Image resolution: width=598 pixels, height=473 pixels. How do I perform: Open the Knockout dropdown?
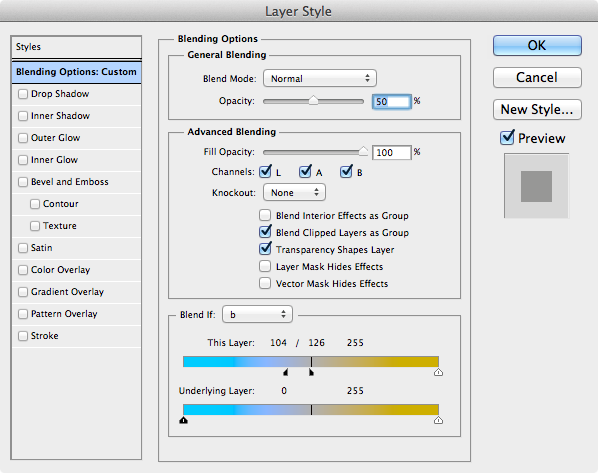(x=294, y=192)
